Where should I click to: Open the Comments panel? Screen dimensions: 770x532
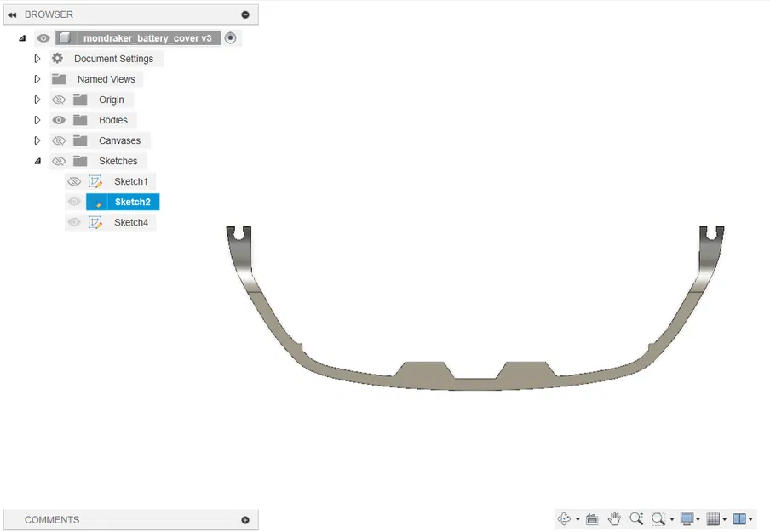[x=244, y=519]
